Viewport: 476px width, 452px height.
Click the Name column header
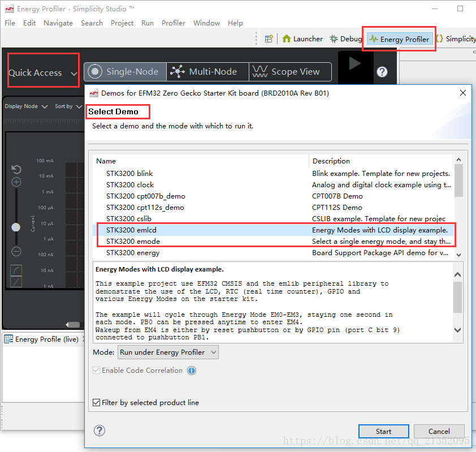pyautogui.click(x=201, y=161)
